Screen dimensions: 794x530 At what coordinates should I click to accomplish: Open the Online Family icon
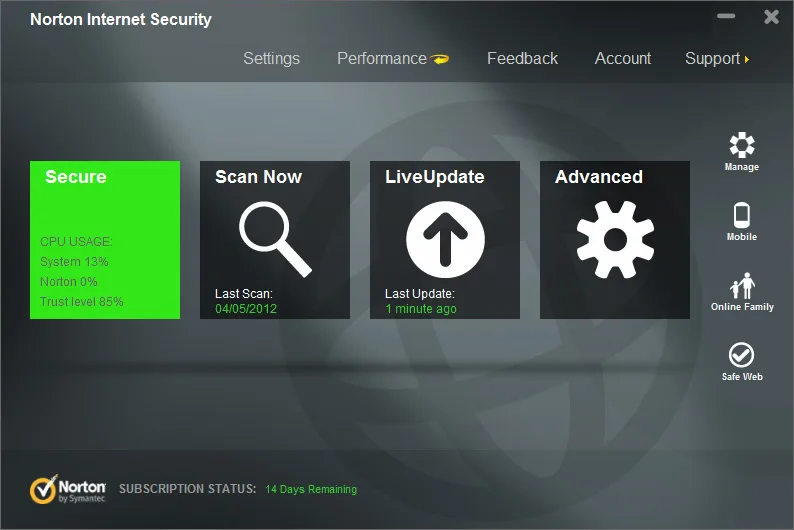point(742,286)
